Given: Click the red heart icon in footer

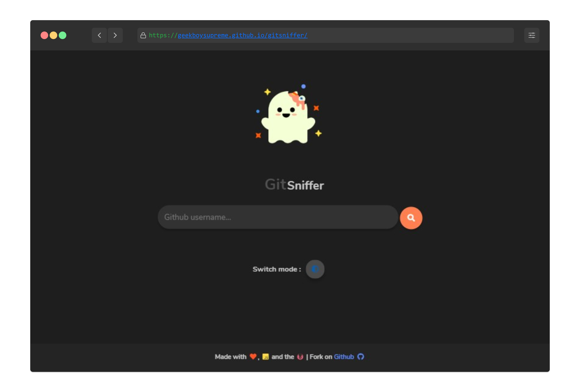Looking at the screenshot, I should click(253, 356).
